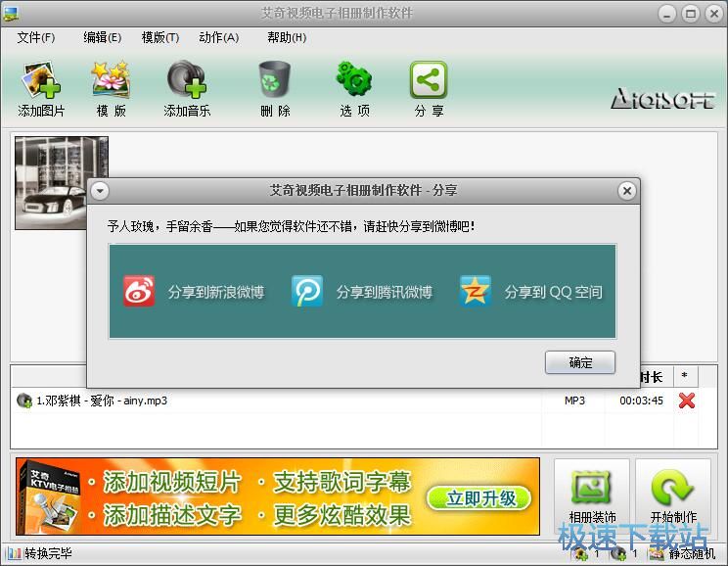Share to Sina Weibo (分享到新浪微博)

(x=194, y=292)
